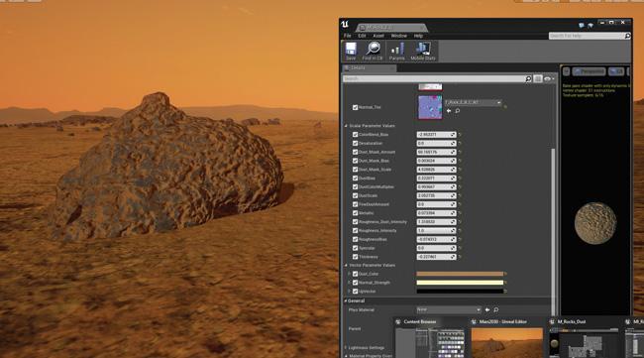
Task: Open the Window menu
Action: tap(398, 36)
